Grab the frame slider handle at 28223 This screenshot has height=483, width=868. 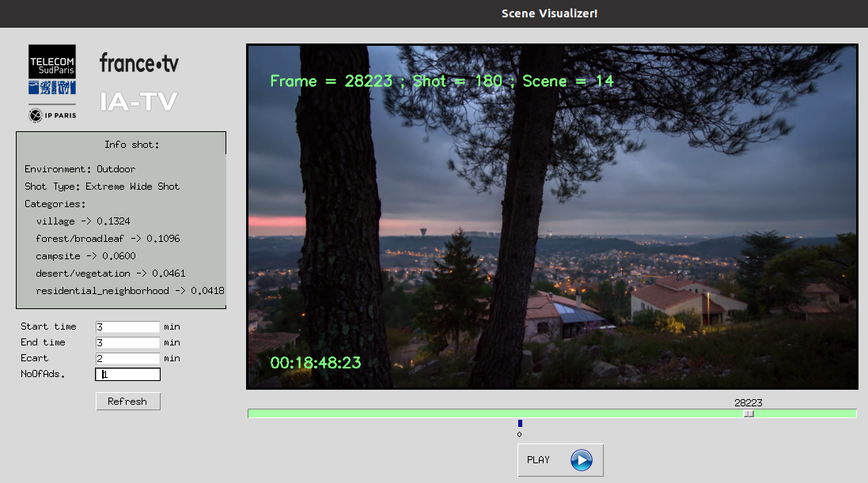(x=749, y=413)
